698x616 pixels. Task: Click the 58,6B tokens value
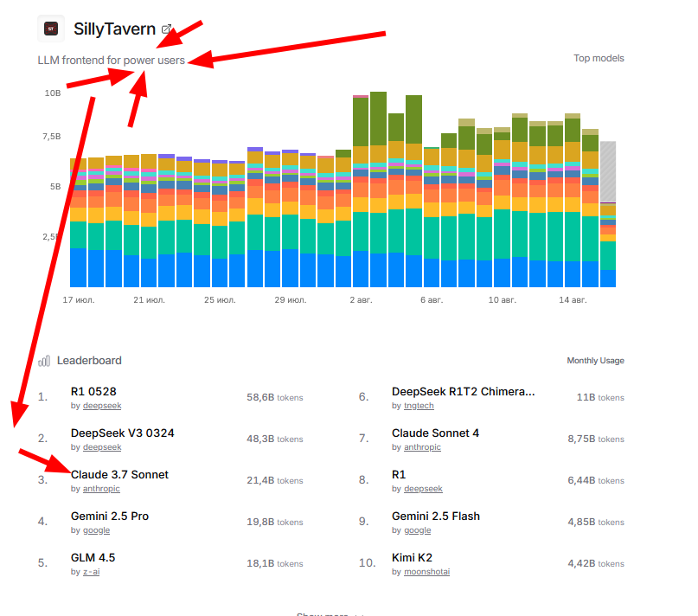click(x=275, y=397)
